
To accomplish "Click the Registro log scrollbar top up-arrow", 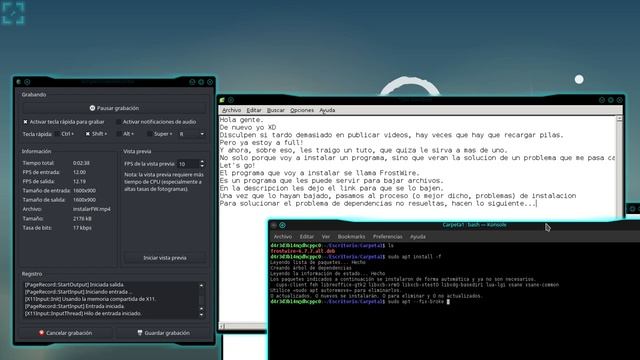I will [202, 285].
